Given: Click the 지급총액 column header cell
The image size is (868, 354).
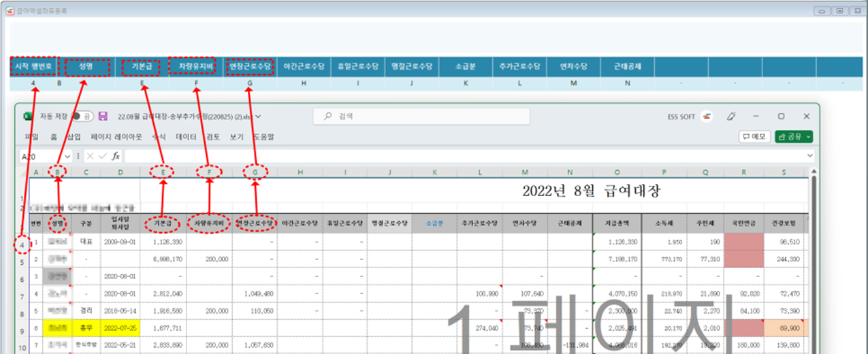Looking at the screenshot, I should pos(617,223).
